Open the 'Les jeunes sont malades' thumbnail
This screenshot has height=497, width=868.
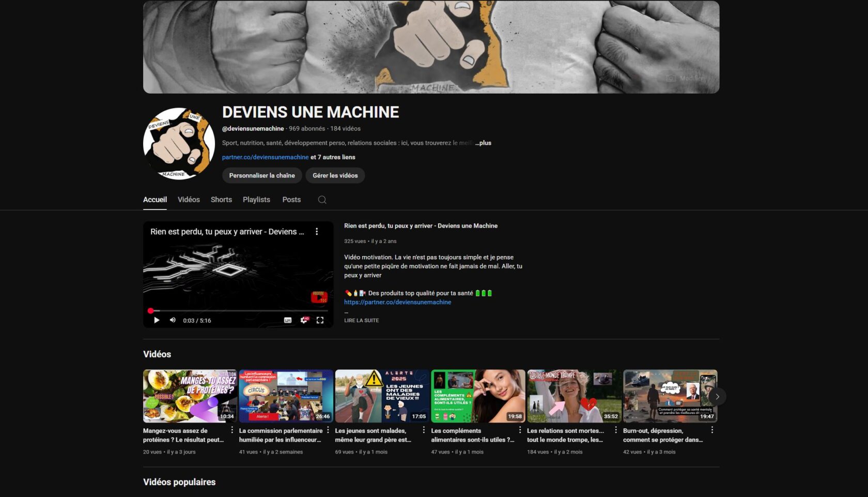tap(382, 396)
